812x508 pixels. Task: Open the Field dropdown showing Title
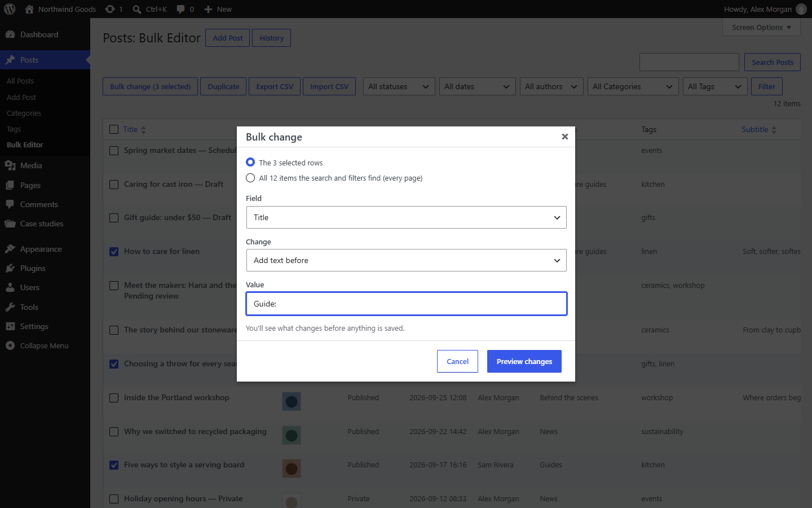406,217
